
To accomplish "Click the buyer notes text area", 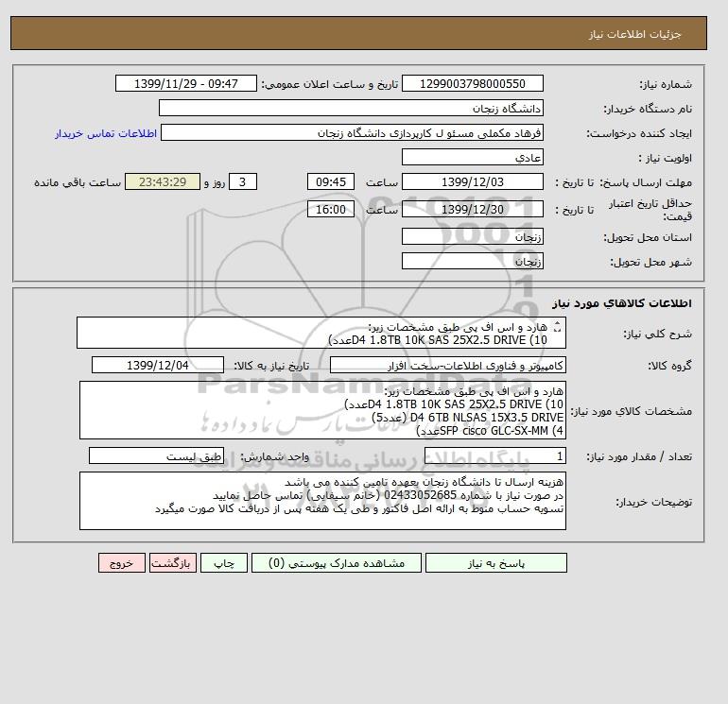I will click(x=322, y=501).
